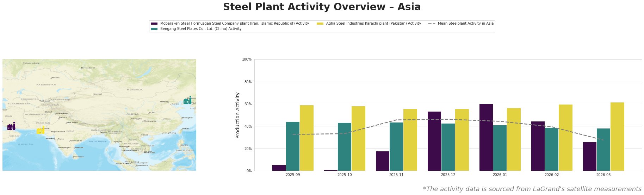Click the dashed Mean Steelplant Activity legend line
This screenshot has width=644, height=195.
click(432, 24)
